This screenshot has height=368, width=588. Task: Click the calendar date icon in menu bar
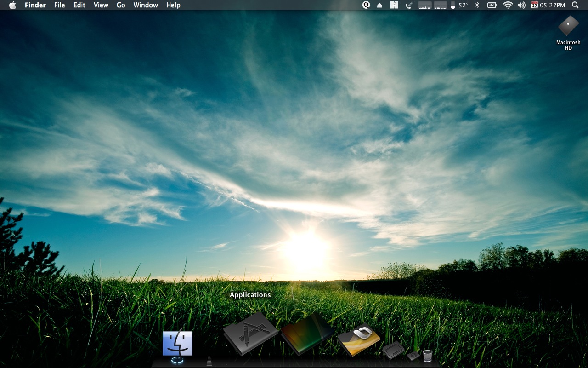(x=534, y=5)
